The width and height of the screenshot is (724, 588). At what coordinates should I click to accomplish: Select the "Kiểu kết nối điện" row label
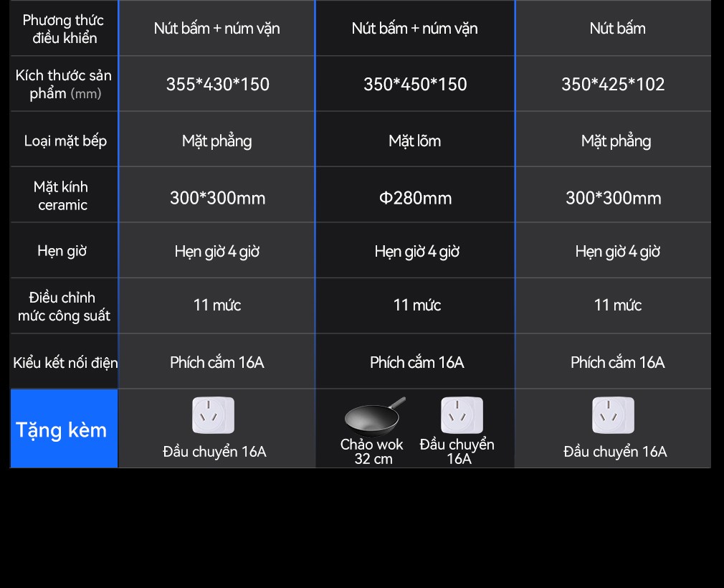coord(65,363)
